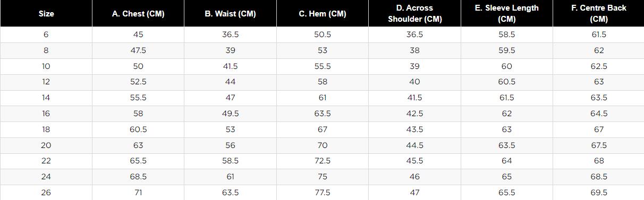Click chest value 68.5 in size 24 row
This screenshot has width=644, height=200.
(138, 177)
